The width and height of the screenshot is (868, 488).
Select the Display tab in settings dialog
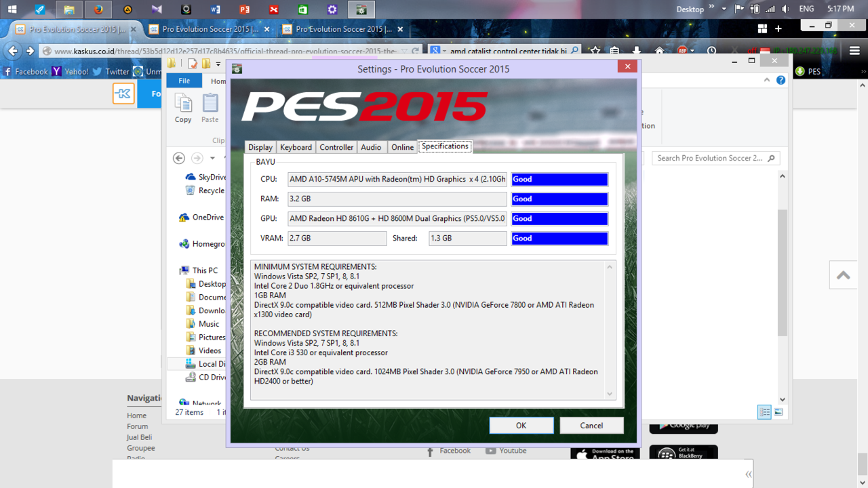tap(260, 146)
